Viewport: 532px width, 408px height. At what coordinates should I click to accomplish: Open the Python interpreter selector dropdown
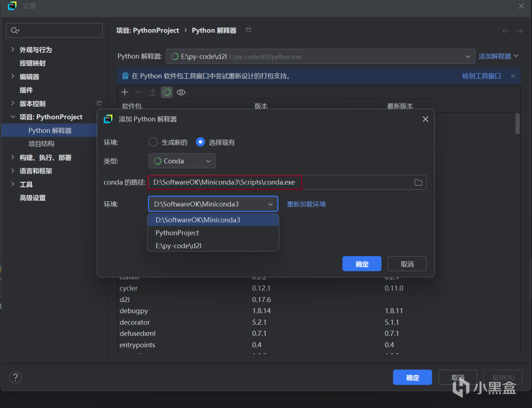(320, 57)
